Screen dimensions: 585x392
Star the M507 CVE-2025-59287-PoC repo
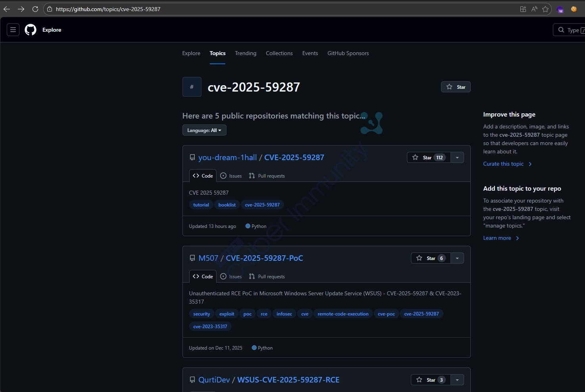(x=431, y=258)
